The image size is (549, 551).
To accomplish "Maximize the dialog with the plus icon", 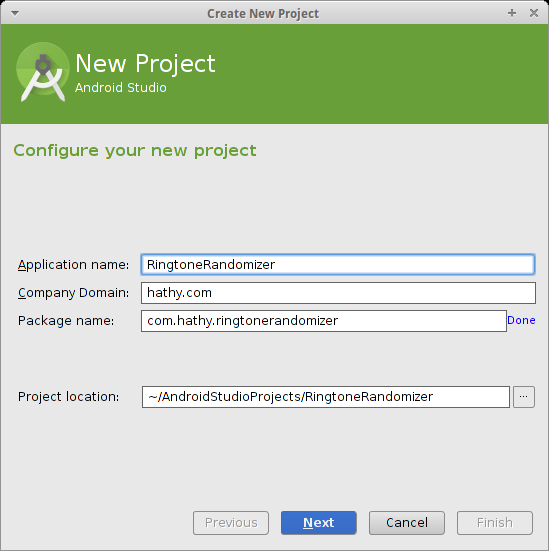I will tap(512, 13).
